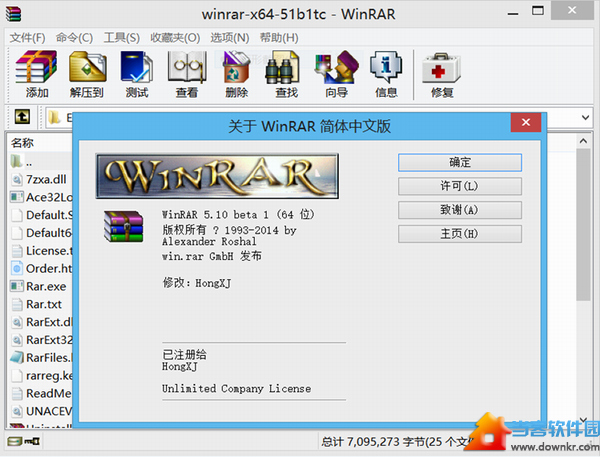The height and width of the screenshot is (457, 600).
Task: Select the UNACEV2 dll file icon
Action: 16,411
